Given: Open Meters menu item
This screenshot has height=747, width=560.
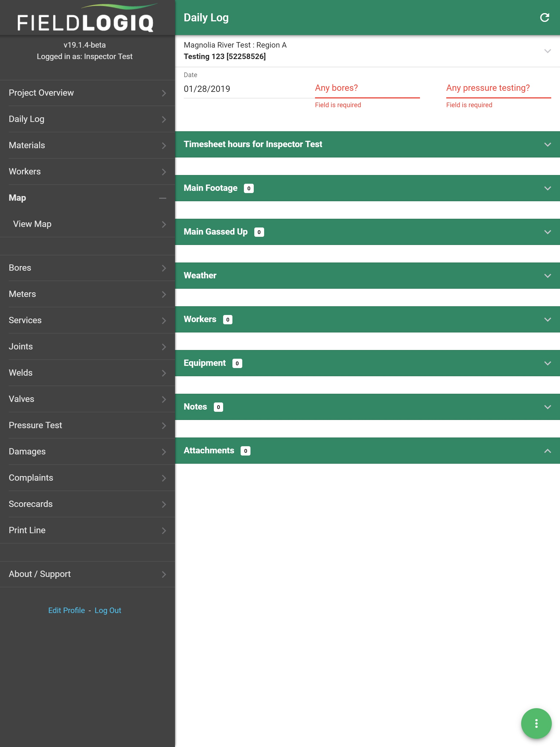Looking at the screenshot, I should pos(87,294).
